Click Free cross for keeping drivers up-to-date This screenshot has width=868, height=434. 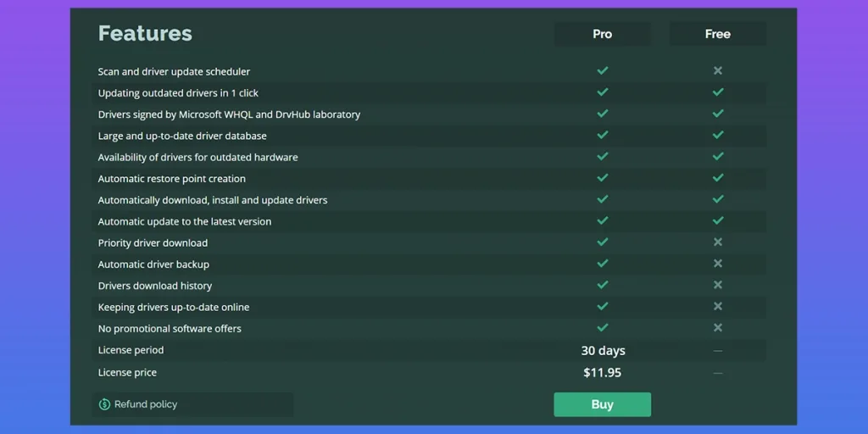[x=718, y=307]
